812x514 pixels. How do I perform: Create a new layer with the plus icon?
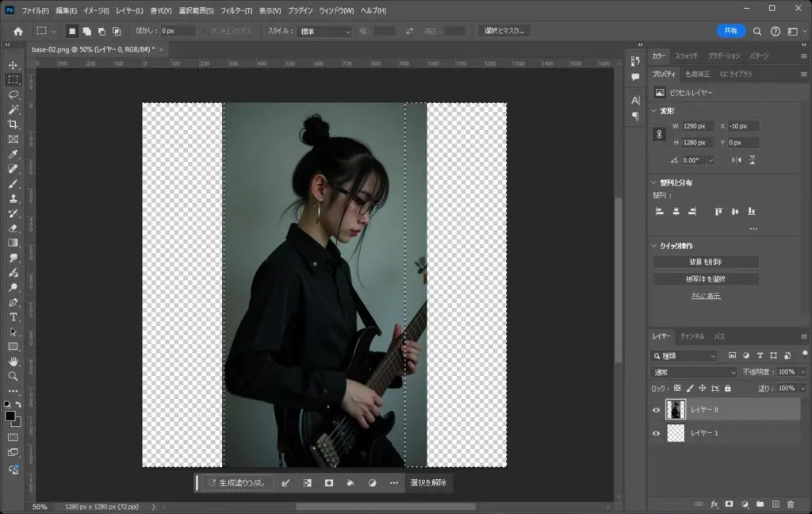click(x=776, y=504)
